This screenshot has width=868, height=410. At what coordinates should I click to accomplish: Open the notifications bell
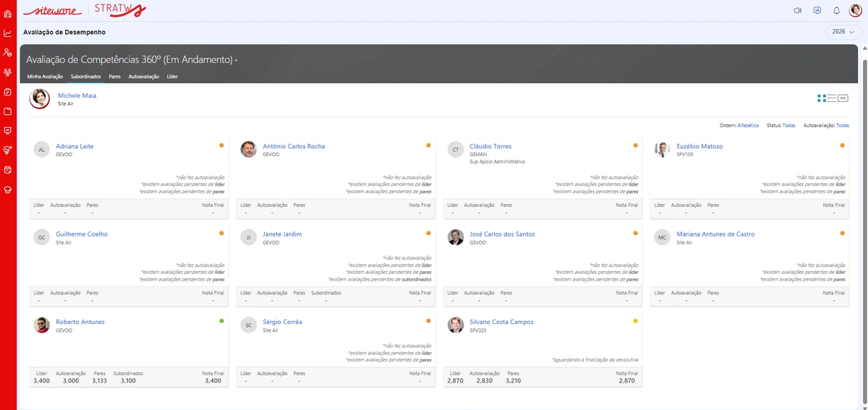click(836, 11)
